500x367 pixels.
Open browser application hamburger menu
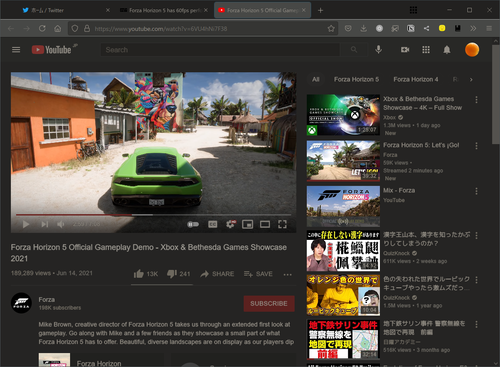tap(489, 28)
